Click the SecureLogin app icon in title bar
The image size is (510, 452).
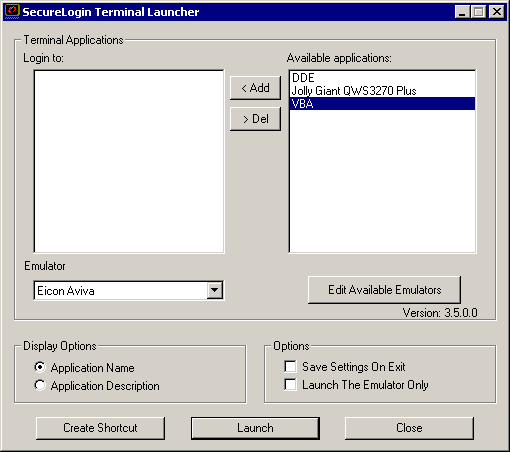(x=12, y=12)
